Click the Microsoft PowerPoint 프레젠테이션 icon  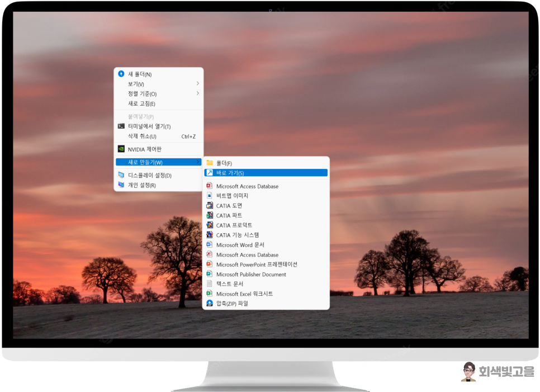[x=210, y=264]
